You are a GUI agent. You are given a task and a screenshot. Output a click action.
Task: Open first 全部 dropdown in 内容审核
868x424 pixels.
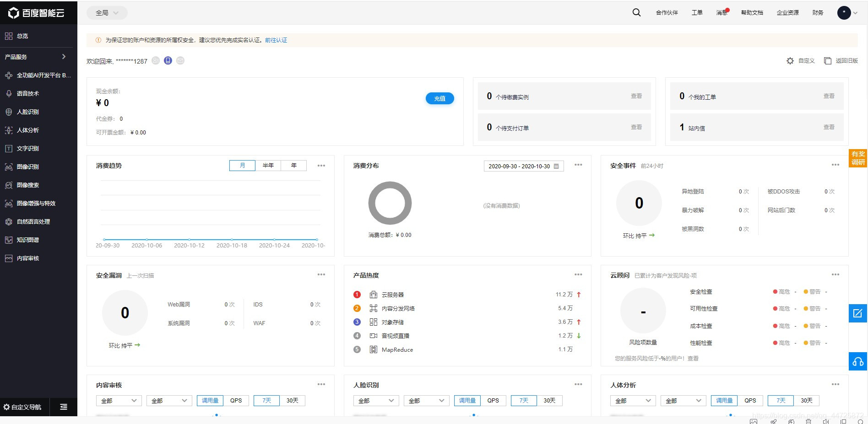point(119,400)
